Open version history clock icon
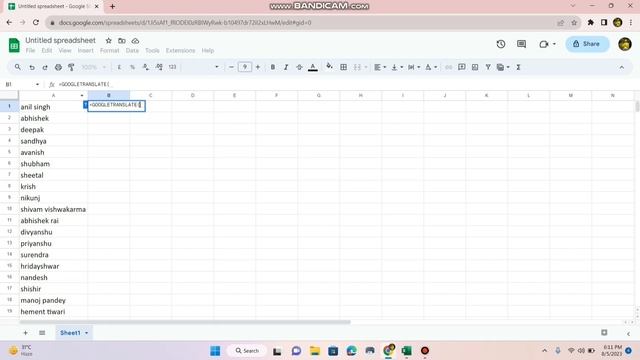This screenshot has height=360, width=640. pos(501,44)
